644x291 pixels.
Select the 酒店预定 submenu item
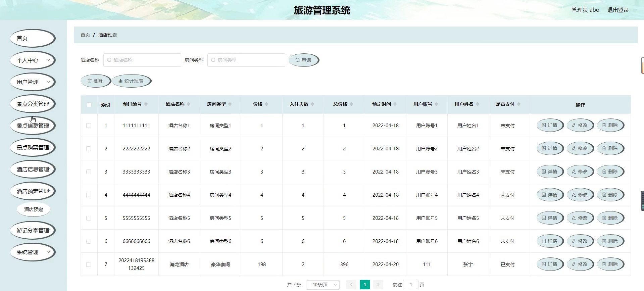click(x=34, y=209)
